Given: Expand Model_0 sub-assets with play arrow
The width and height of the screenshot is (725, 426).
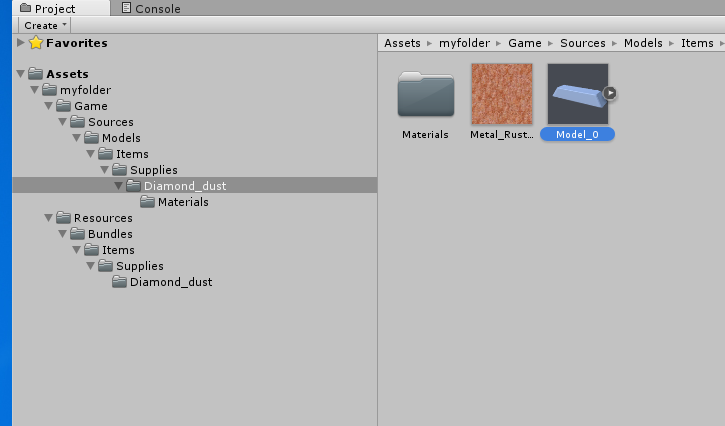Looking at the screenshot, I should 610,94.
